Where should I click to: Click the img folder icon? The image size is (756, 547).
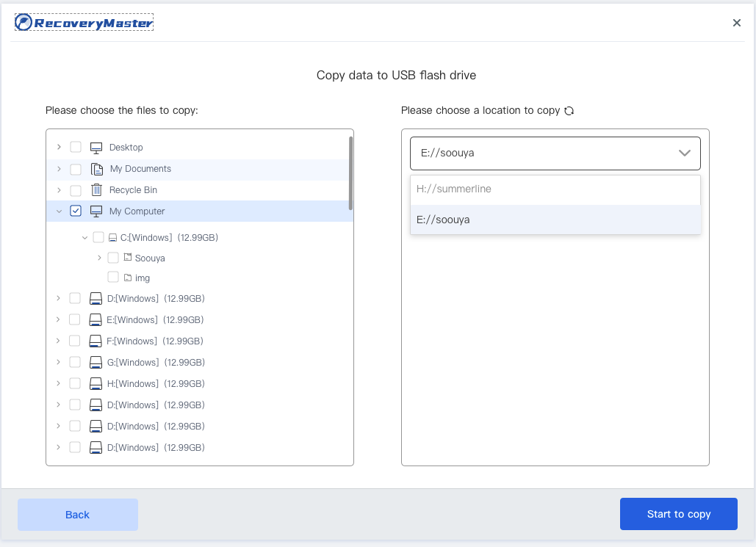point(127,278)
